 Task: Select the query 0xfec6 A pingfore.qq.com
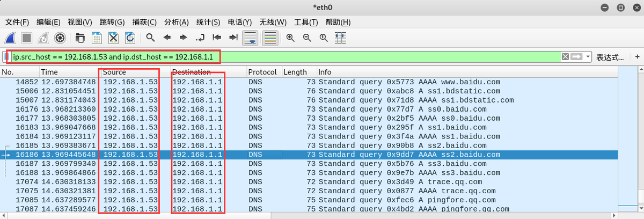tap(309, 200)
